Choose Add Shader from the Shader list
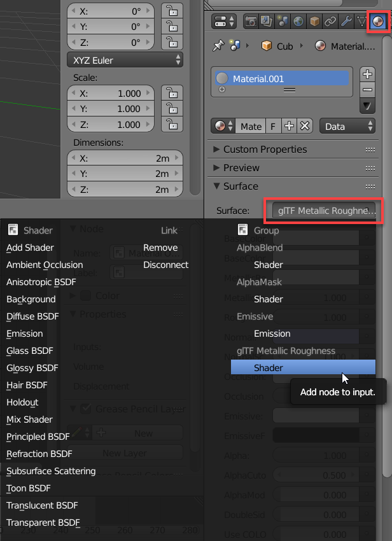The height and width of the screenshot is (541, 392). tap(30, 248)
